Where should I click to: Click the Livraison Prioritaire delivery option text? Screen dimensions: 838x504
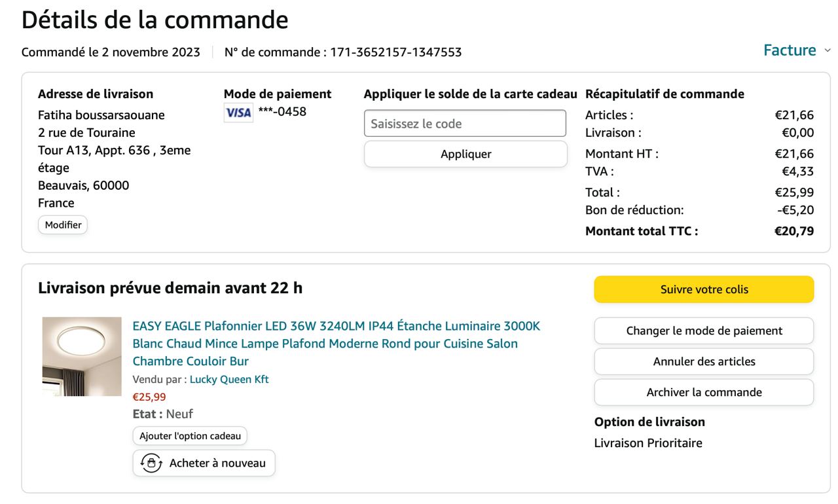click(x=648, y=443)
